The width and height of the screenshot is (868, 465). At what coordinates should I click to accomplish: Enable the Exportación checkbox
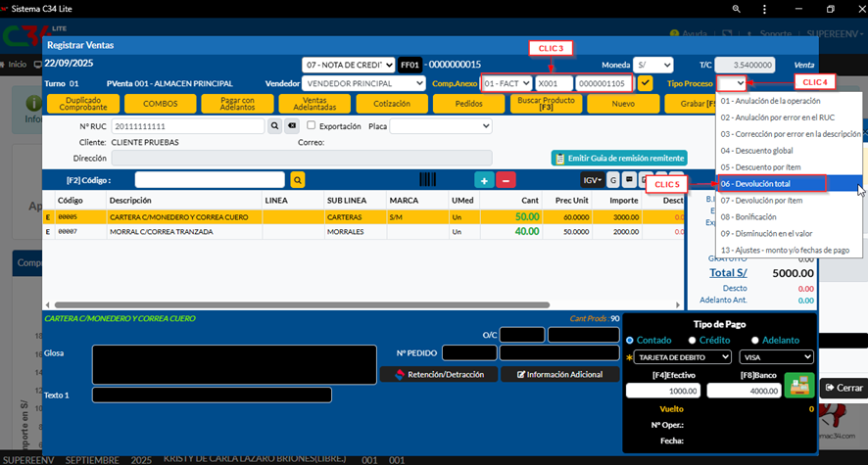[x=312, y=126]
